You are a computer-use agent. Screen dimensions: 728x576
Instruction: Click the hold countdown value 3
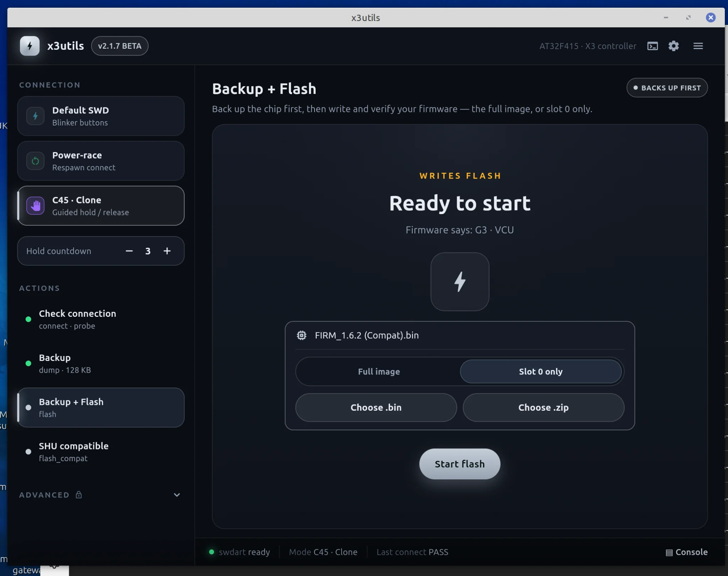(x=148, y=251)
